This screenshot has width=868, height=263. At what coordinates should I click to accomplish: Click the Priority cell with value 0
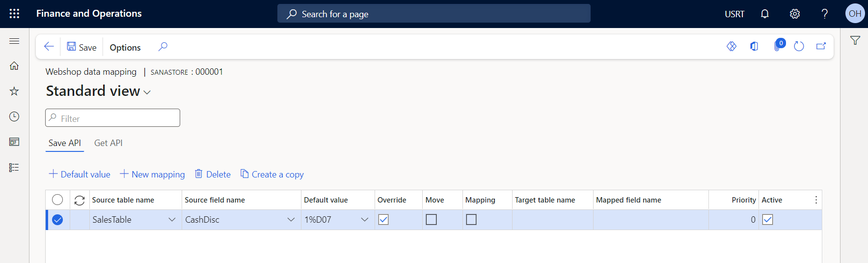tap(733, 220)
